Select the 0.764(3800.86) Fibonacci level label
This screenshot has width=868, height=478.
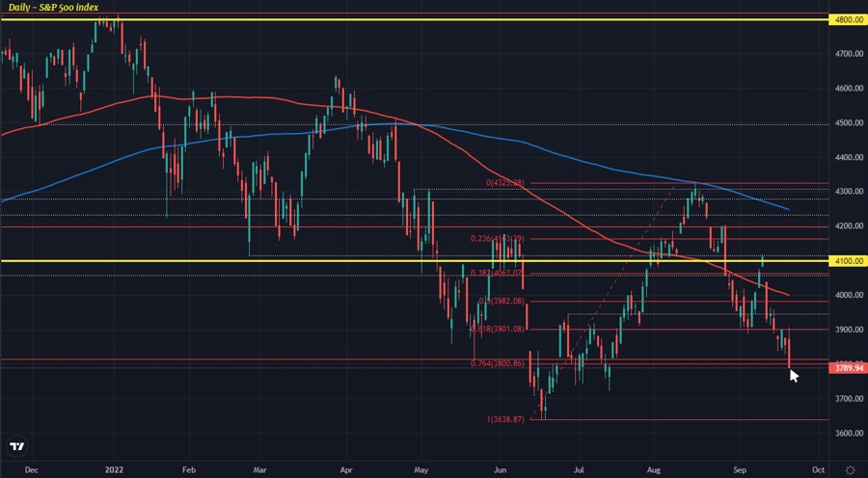[497, 363]
